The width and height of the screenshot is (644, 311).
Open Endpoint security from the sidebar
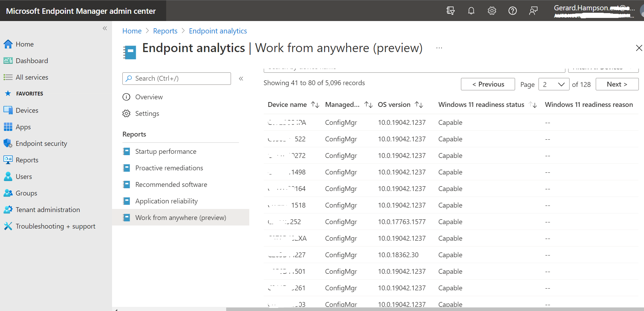[x=8, y=143]
